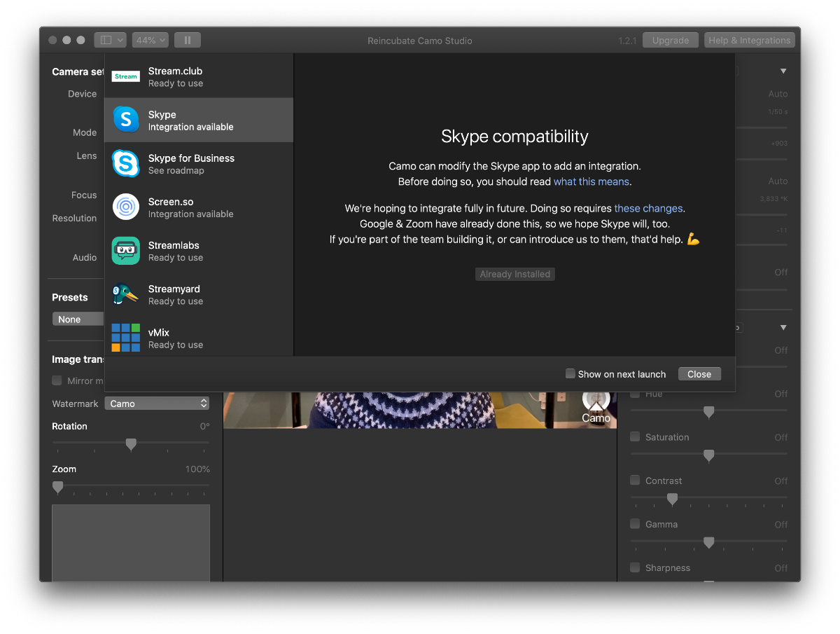This screenshot has height=634, width=840.
Task: Select vMix integration row
Action: [x=199, y=338]
